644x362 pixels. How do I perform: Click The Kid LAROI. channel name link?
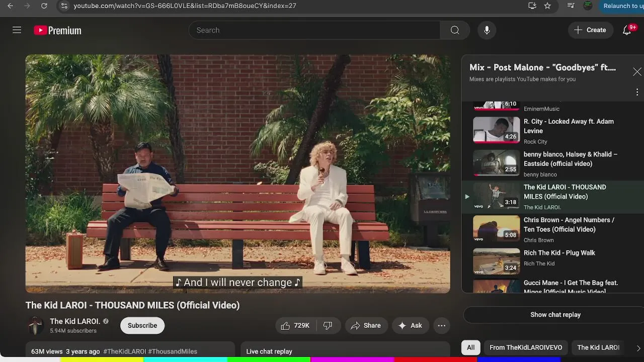[x=75, y=321]
